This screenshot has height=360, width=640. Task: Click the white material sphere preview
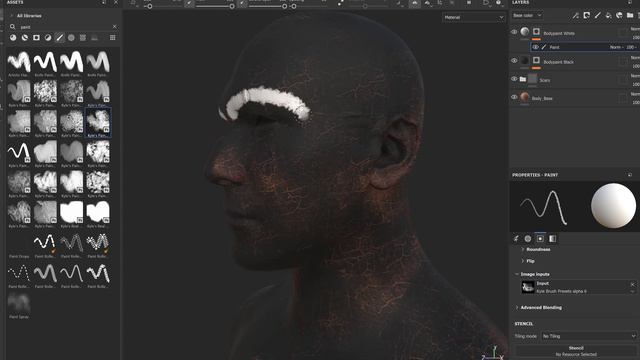click(x=613, y=205)
